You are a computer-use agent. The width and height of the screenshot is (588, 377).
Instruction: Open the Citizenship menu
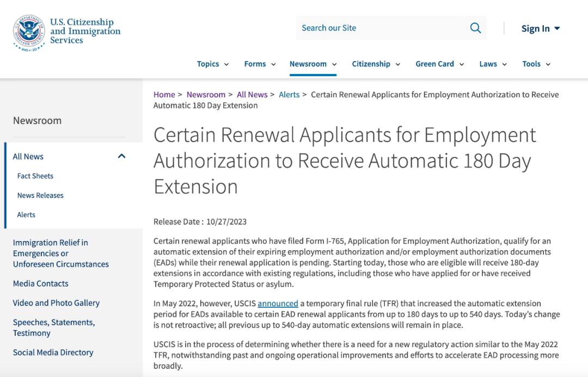[x=376, y=64]
